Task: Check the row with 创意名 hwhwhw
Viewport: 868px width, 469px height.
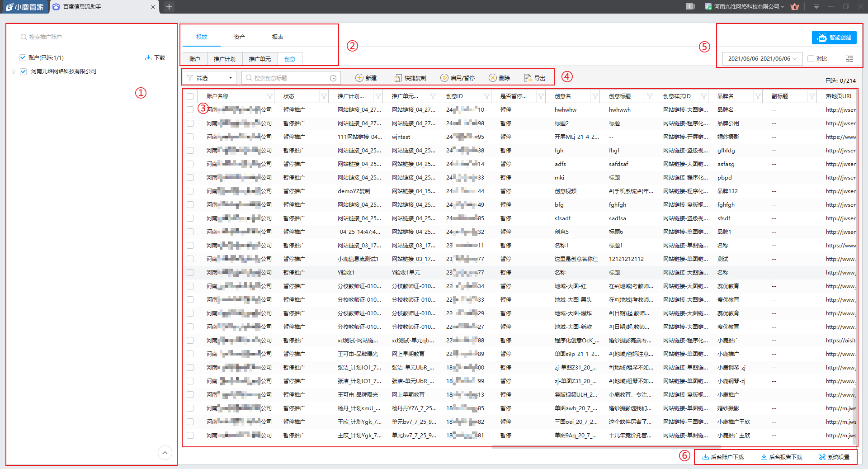Action: (190, 109)
